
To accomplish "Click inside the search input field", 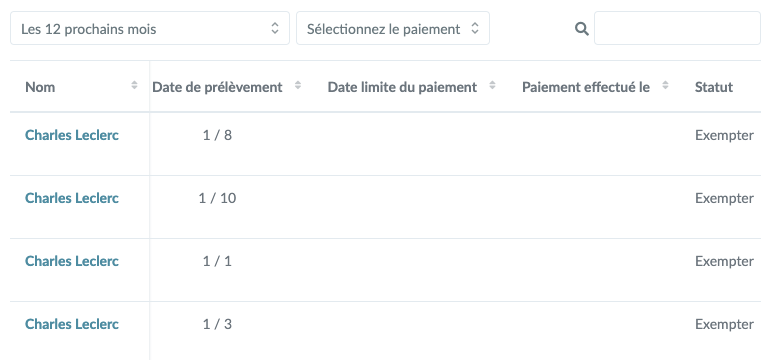I will point(677,28).
